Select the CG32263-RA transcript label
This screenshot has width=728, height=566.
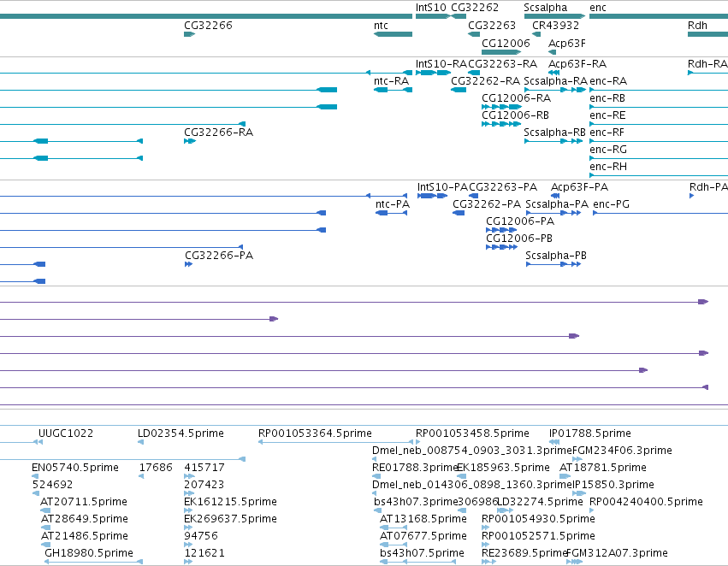pyautogui.click(x=502, y=64)
